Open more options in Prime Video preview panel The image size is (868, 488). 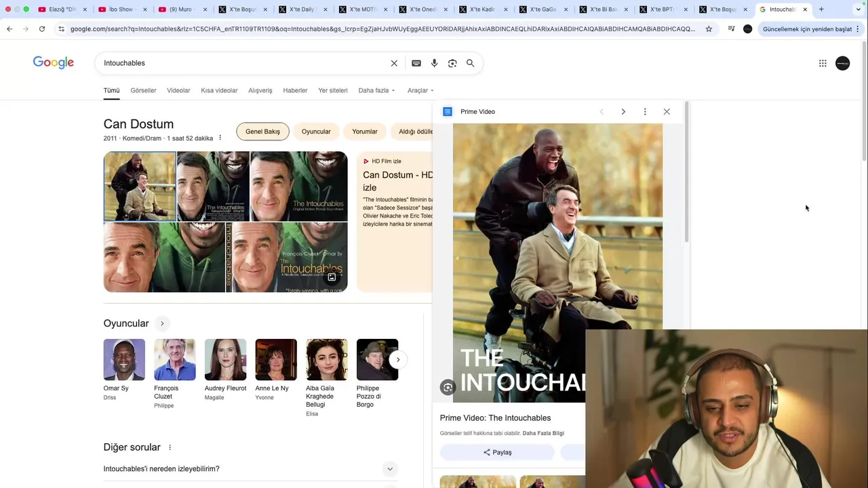coord(645,112)
